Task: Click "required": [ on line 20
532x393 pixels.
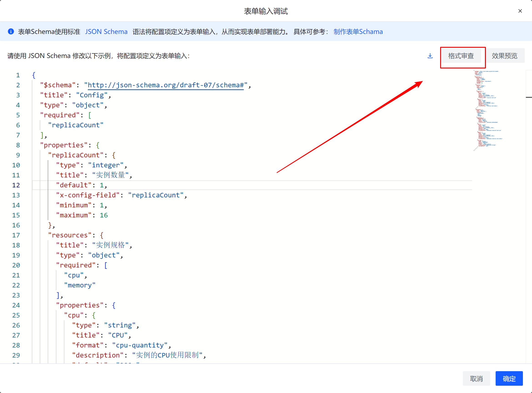Action: pos(82,265)
